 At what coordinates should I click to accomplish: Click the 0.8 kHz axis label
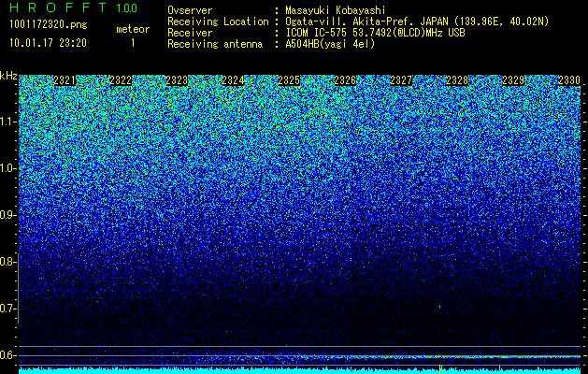tap(7, 262)
